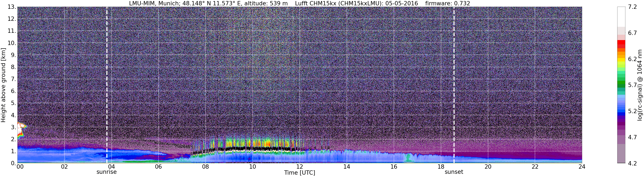Click the yellow segment of the colorbar
The height and width of the screenshot is (177, 644).
click(621, 60)
